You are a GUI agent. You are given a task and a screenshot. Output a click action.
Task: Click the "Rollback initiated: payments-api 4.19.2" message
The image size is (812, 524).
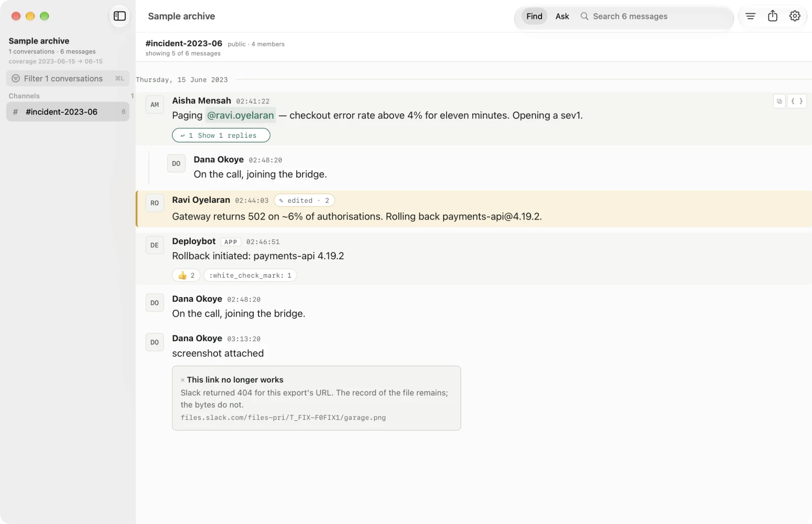pos(258,256)
